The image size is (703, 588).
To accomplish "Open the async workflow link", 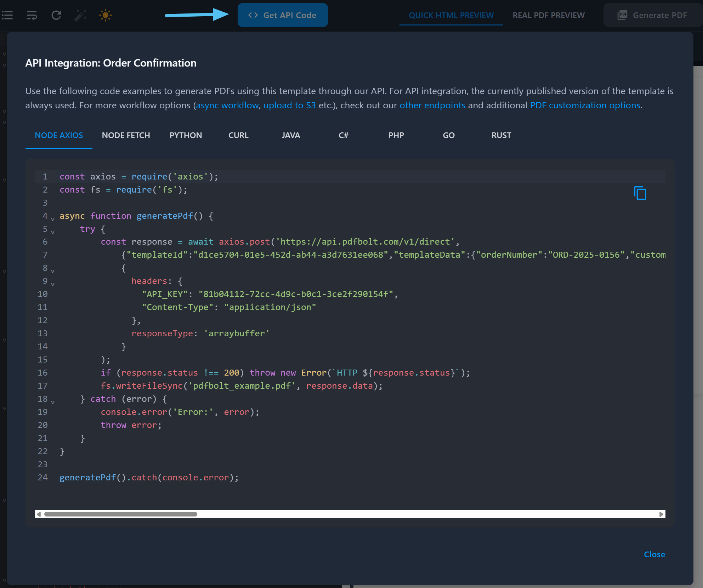I will pos(227,105).
